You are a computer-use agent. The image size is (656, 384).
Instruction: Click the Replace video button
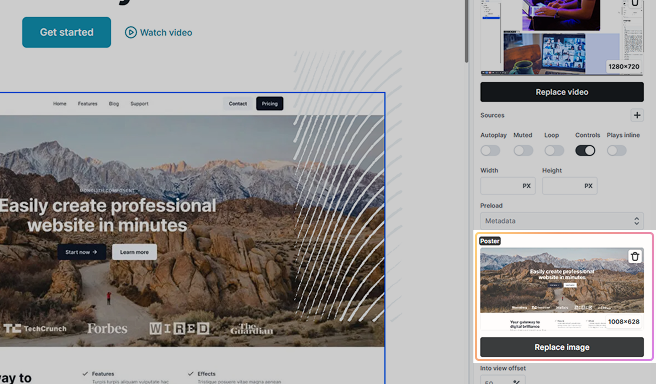562,92
